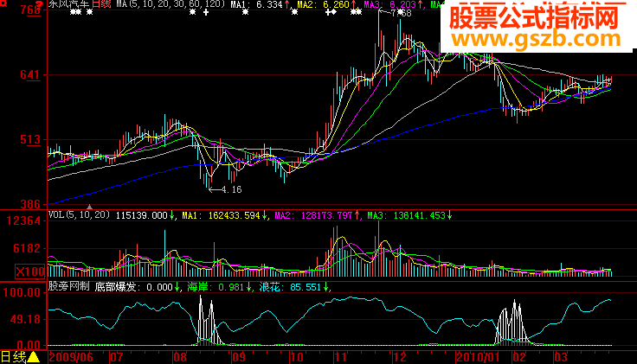637x364 pixels.
Task: Click the 2010/01 date marker on timeline
Action: pos(478,357)
